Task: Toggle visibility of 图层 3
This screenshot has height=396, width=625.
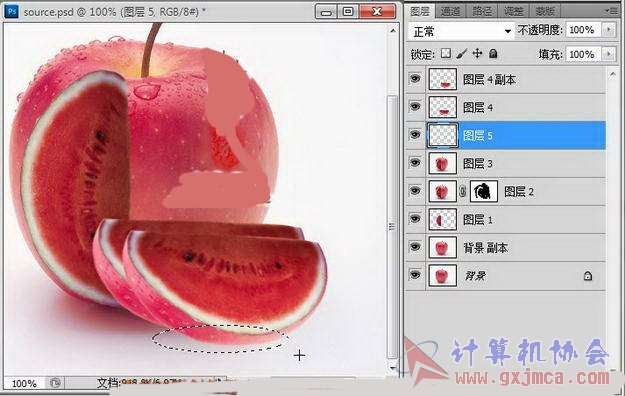Action: 415,163
